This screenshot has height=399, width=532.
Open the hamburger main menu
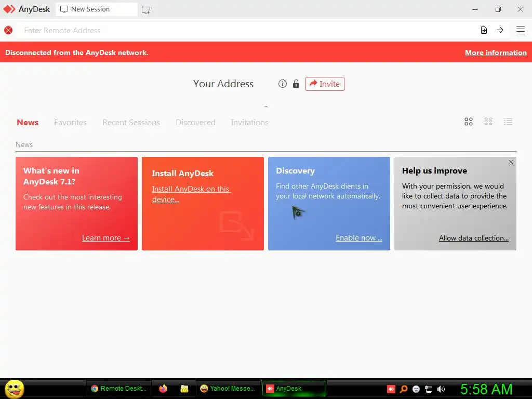(x=521, y=30)
